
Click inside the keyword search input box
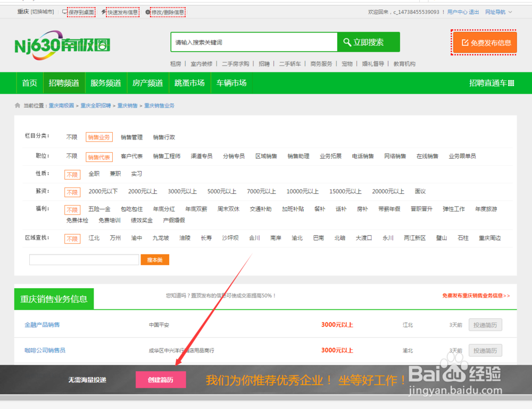tap(250, 42)
